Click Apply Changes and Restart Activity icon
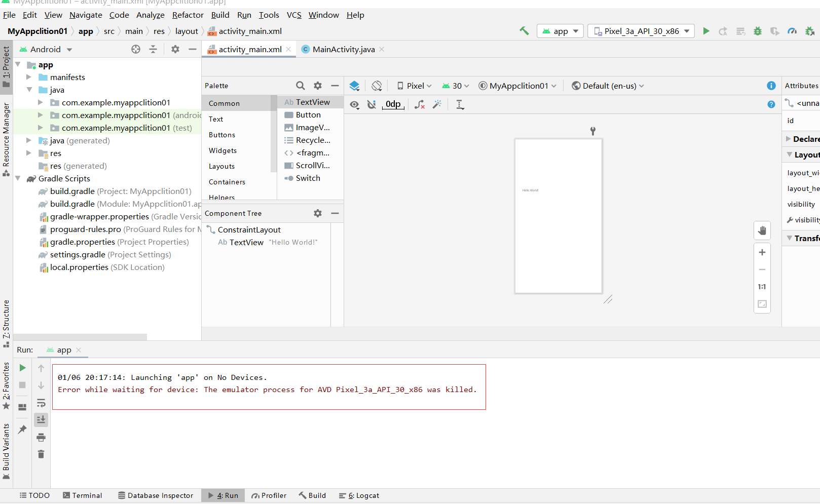820x504 pixels. (x=723, y=31)
